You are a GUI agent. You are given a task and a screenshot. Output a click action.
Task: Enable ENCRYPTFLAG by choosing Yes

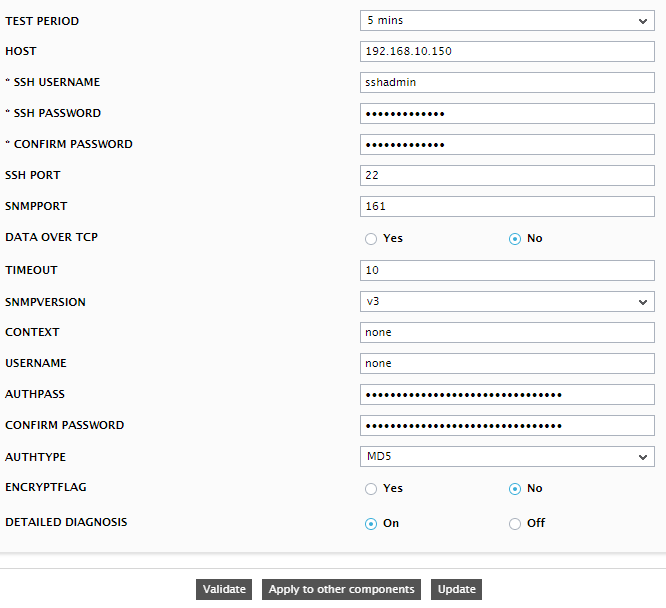point(371,489)
